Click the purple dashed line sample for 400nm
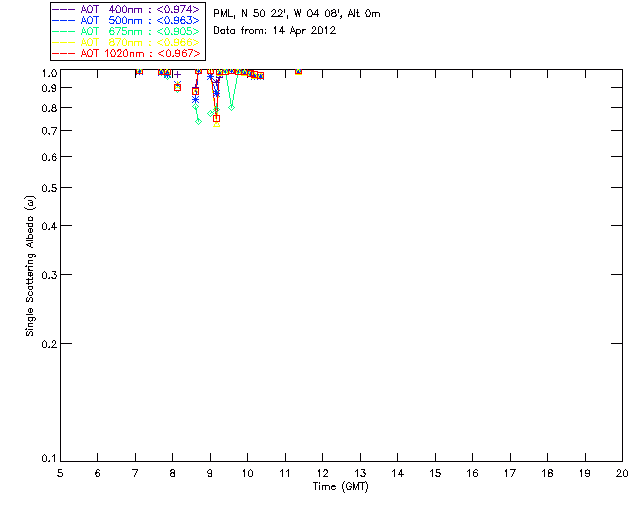Image resolution: width=640 pixels, height=512 pixels. click(x=64, y=9)
